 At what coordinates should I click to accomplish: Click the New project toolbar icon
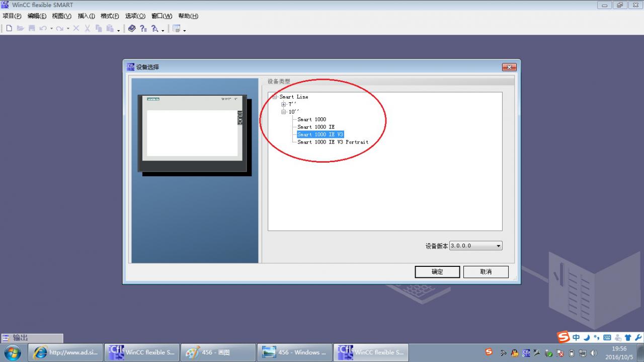pos(9,28)
